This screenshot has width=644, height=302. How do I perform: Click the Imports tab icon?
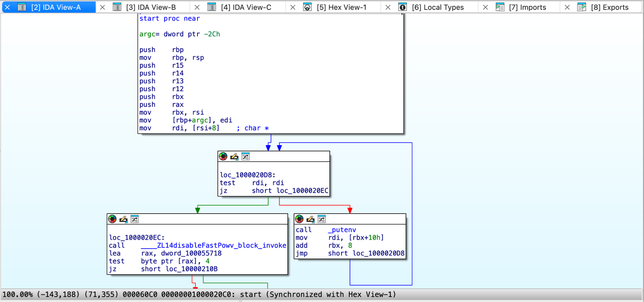click(x=500, y=7)
